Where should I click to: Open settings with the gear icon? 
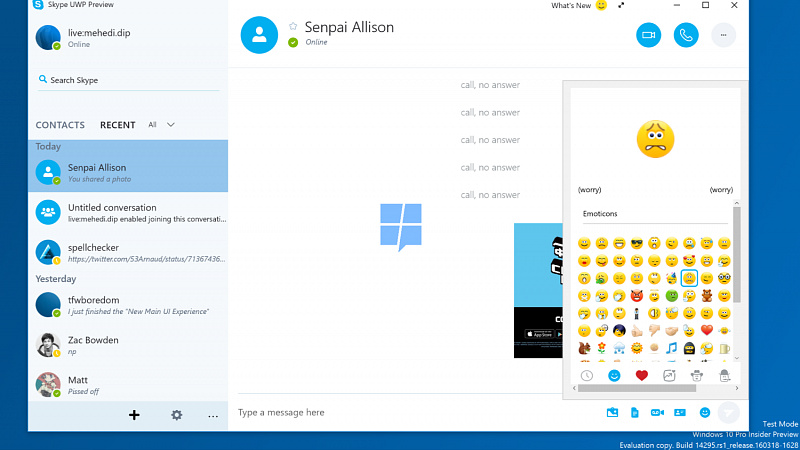tap(177, 415)
